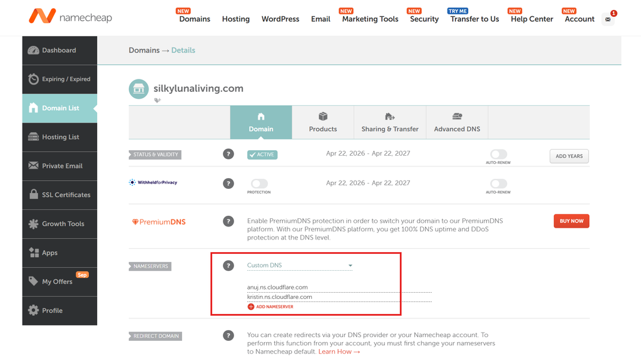Click the SSL Certificates padlock icon
Viewport: 641px width, 364px height.
point(34,194)
